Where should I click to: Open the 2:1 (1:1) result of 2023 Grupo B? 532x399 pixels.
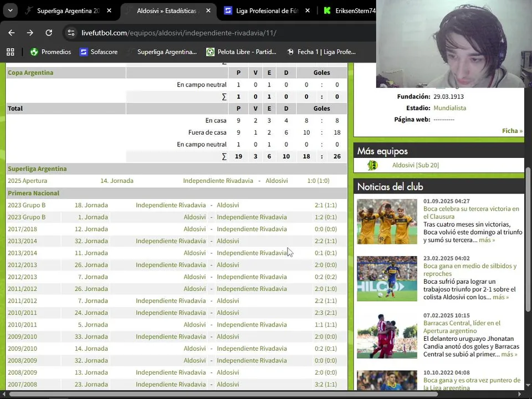click(x=326, y=205)
